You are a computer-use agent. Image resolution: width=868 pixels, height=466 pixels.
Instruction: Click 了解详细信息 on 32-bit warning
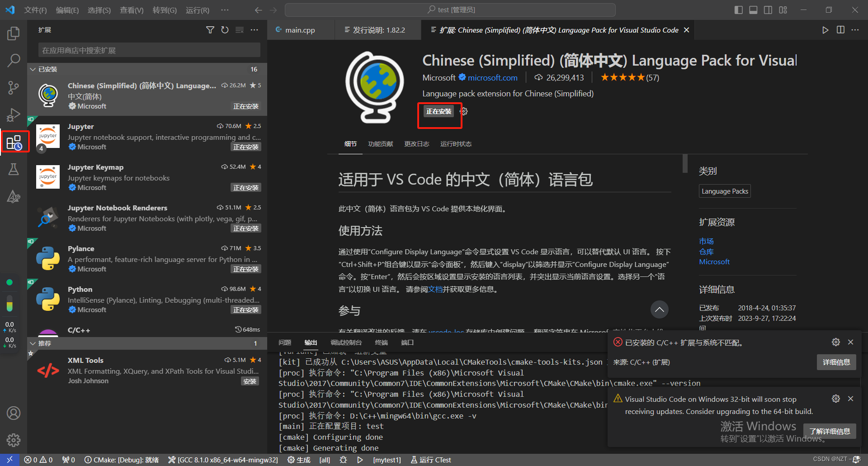(829, 431)
